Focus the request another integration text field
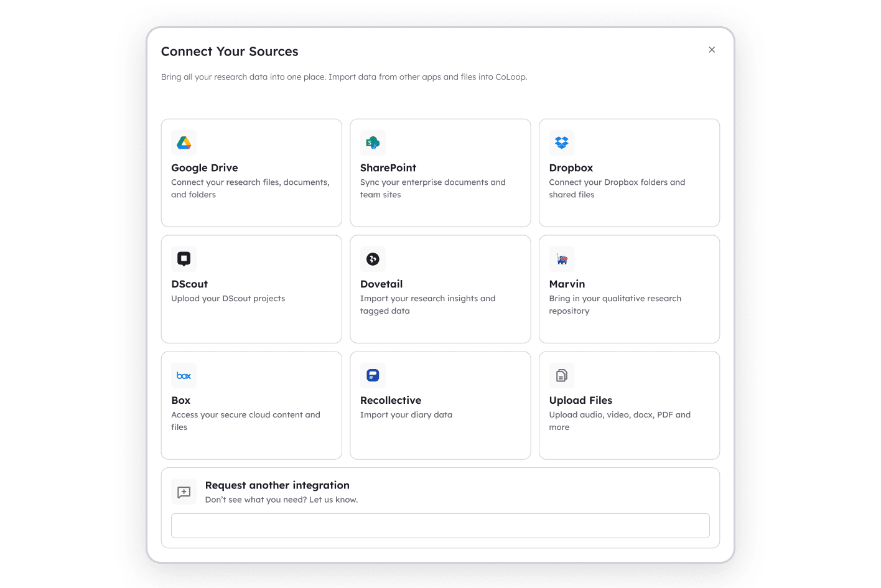Viewport: 881px width, 588px height. [440, 526]
